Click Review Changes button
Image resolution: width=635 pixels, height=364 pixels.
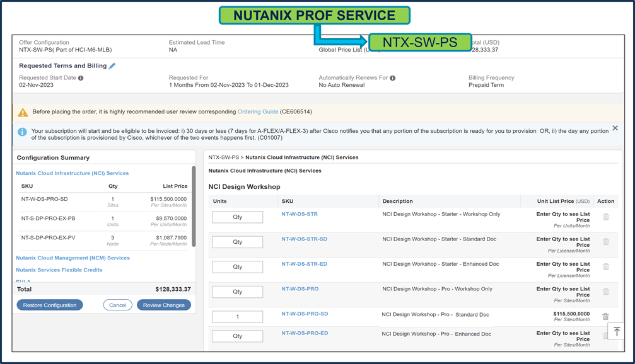tap(163, 305)
